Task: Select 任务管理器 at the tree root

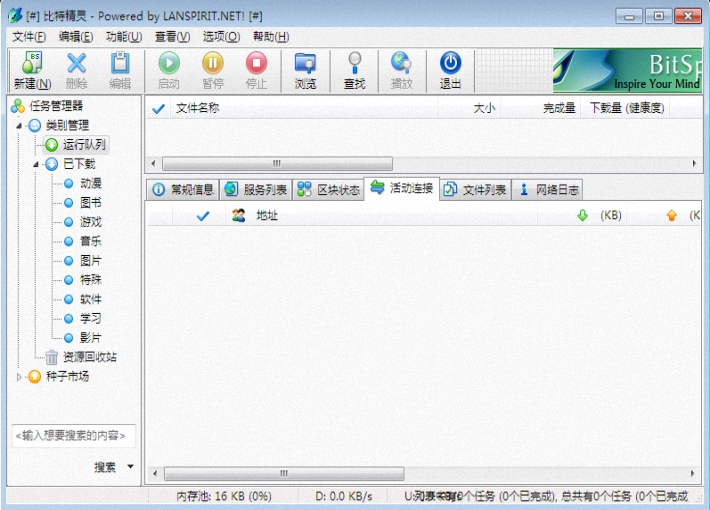Action: 48,106
